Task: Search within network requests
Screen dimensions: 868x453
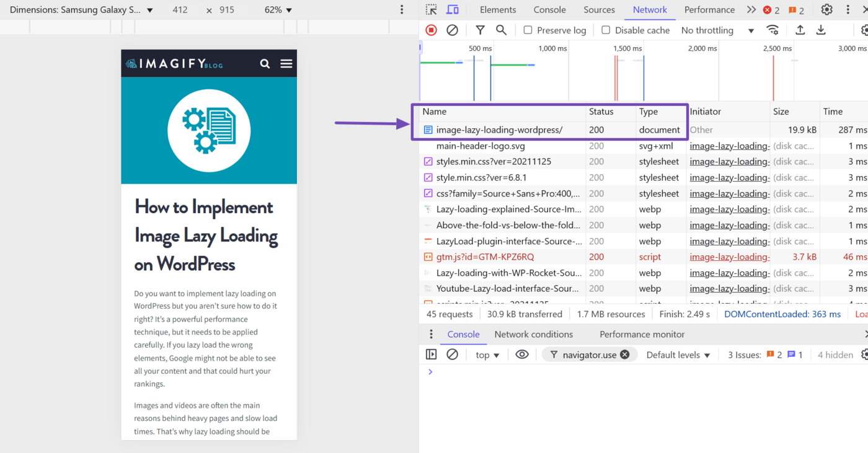Action: coord(501,30)
